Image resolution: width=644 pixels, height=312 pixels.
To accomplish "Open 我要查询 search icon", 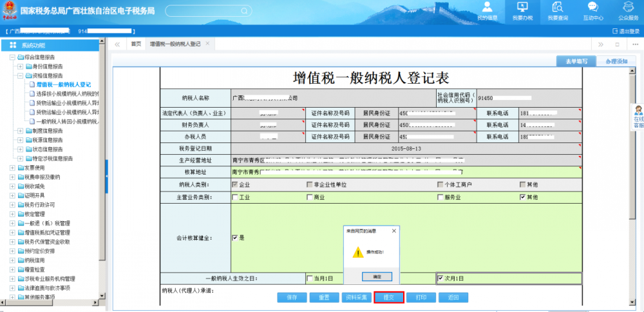I will coord(558,8).
